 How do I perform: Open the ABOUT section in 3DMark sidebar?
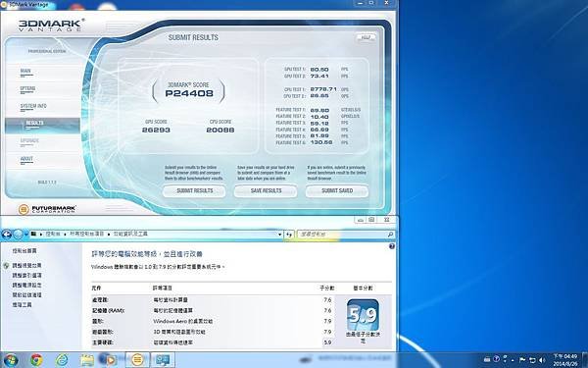(26, 159)
